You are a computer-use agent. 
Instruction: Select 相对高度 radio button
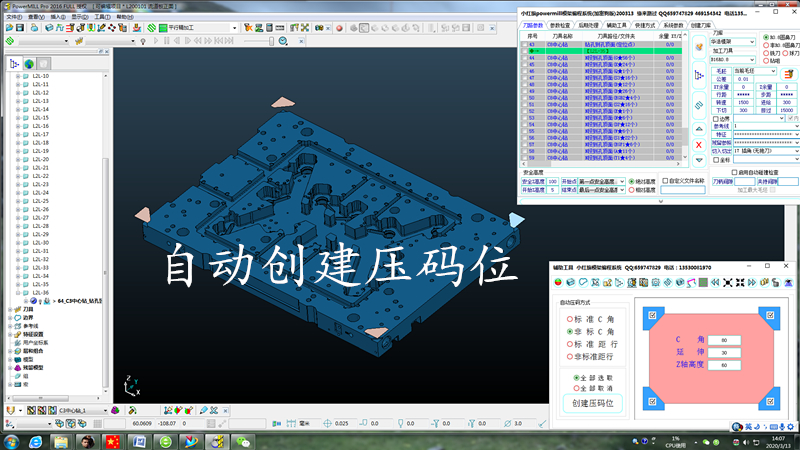tap(632, 190)
